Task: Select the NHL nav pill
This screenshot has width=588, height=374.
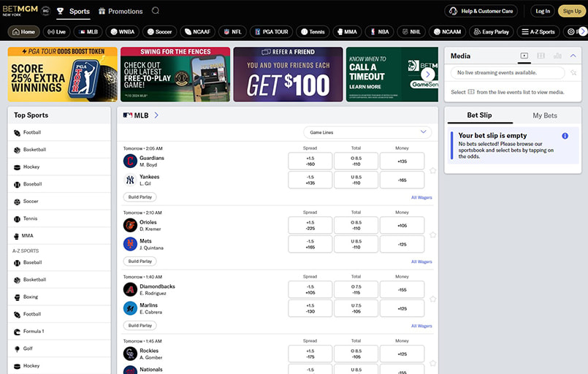Action: click(x=411, y=32)
